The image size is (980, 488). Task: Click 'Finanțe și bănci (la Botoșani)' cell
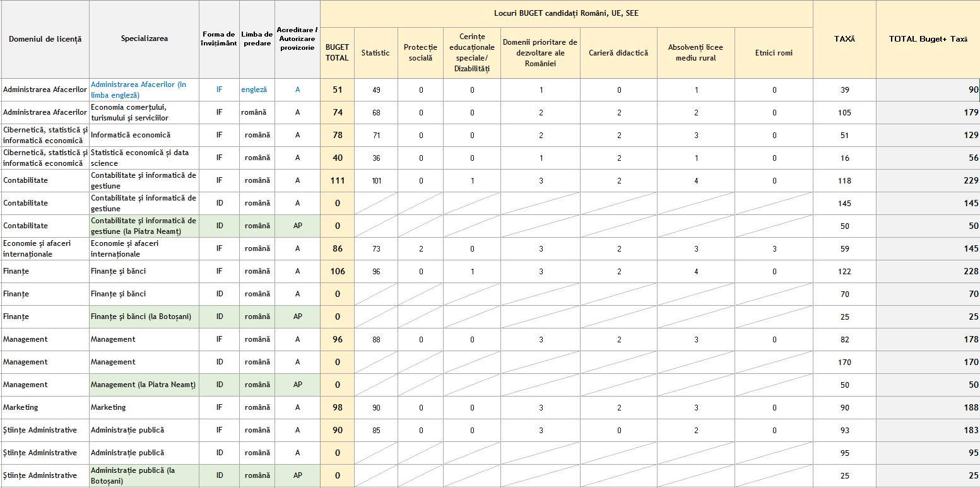pyautogui.click(x=145, y=317)
